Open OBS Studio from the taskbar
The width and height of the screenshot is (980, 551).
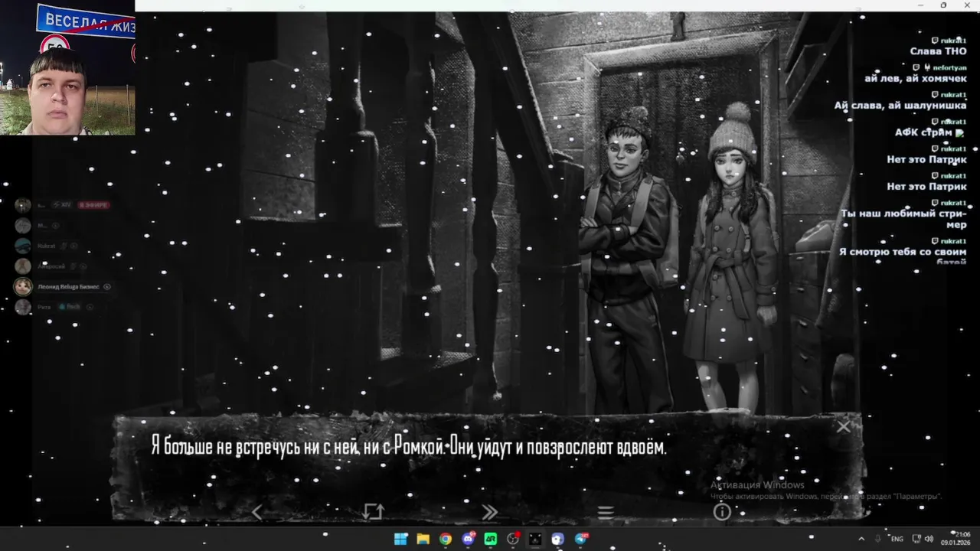tap(513, 539)
